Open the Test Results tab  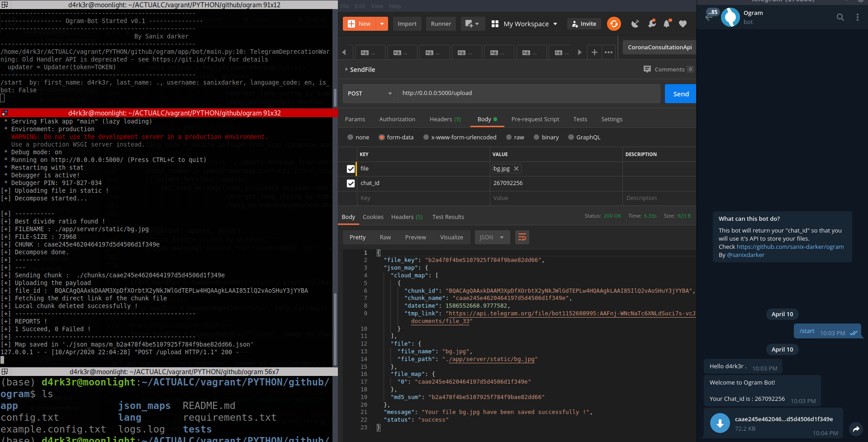(x=448, y=217)
